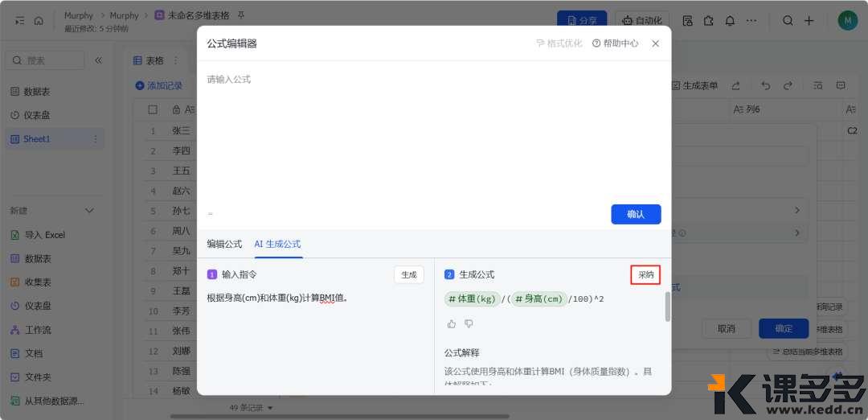Click the 采纳 button to adopt formula
This screenshot has width=868, height=420.
click(645, 274)
